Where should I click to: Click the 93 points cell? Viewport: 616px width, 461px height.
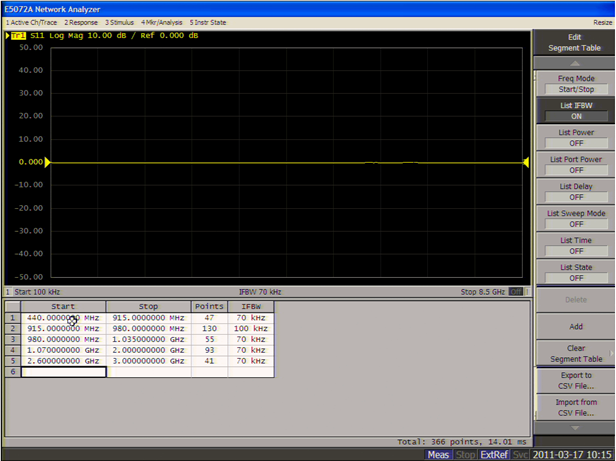(209, 350)
